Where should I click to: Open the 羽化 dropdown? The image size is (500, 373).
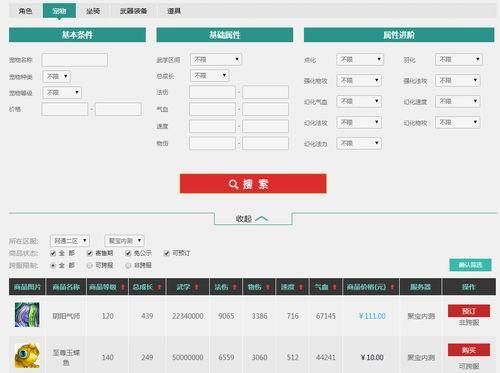point(459,59)
